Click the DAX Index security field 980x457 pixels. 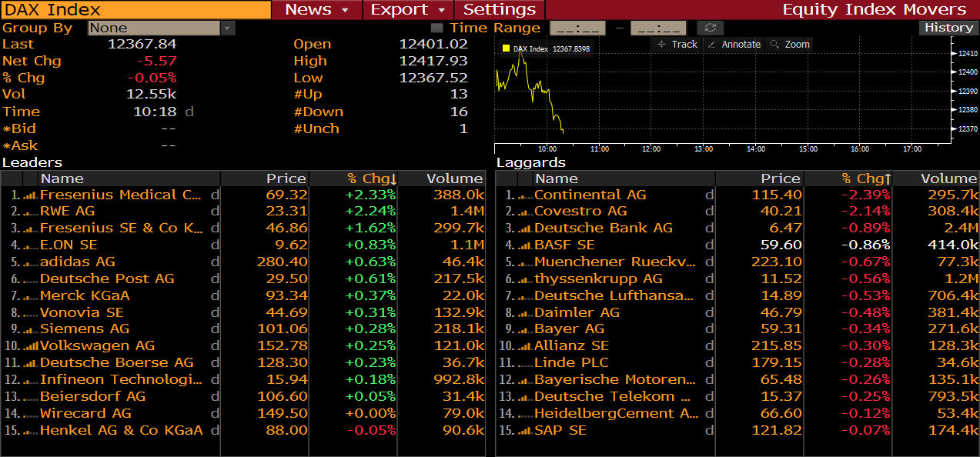click(x=135, y=10)
